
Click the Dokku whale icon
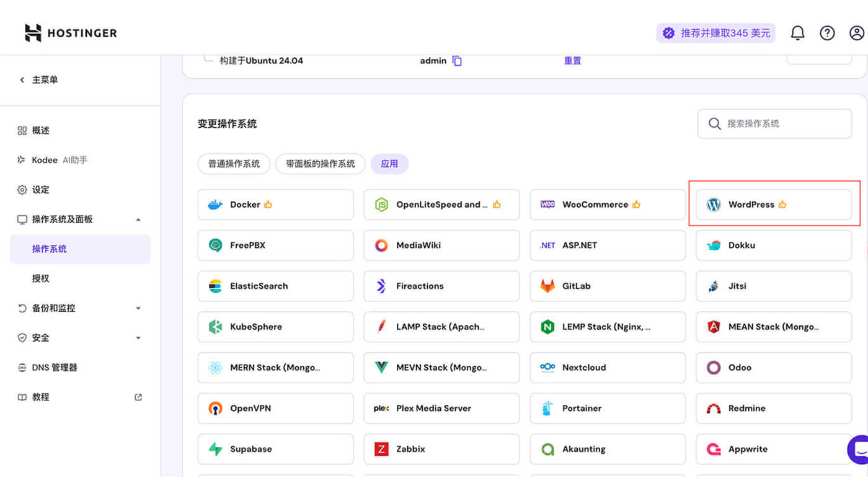[714, 246]
